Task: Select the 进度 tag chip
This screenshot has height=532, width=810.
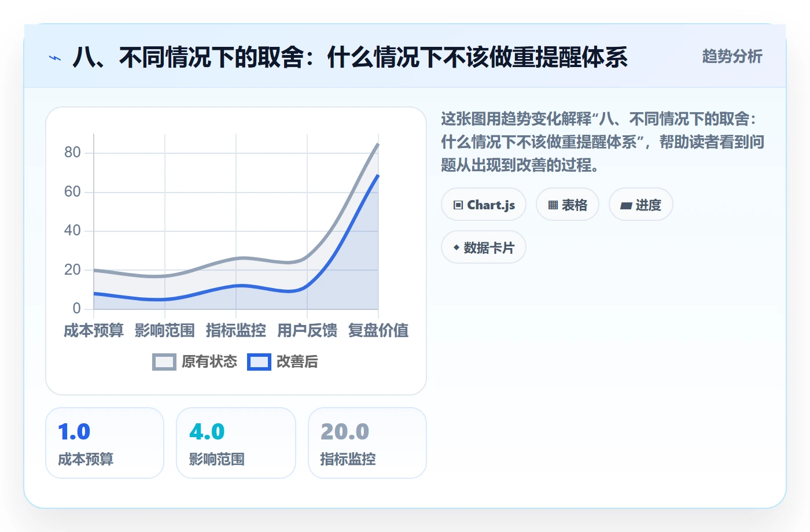Action: tap(641, 205)
